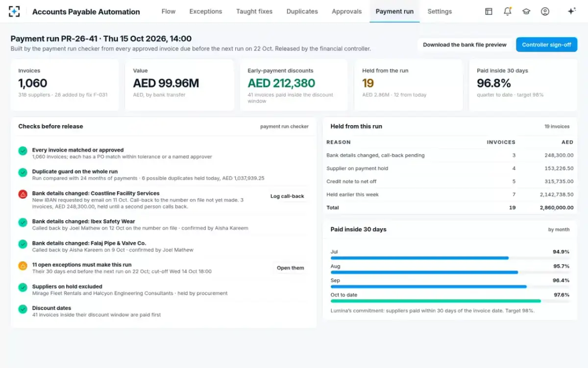Click the app logo icon

15,11
